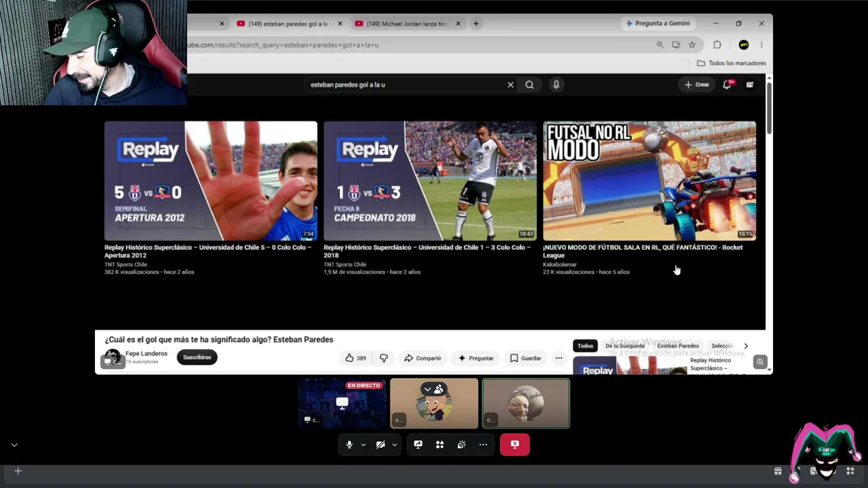Viewport: 868px width, 488px height.
Task: Open the soundboard icon in call bar
Action: (x=462, y=445)
